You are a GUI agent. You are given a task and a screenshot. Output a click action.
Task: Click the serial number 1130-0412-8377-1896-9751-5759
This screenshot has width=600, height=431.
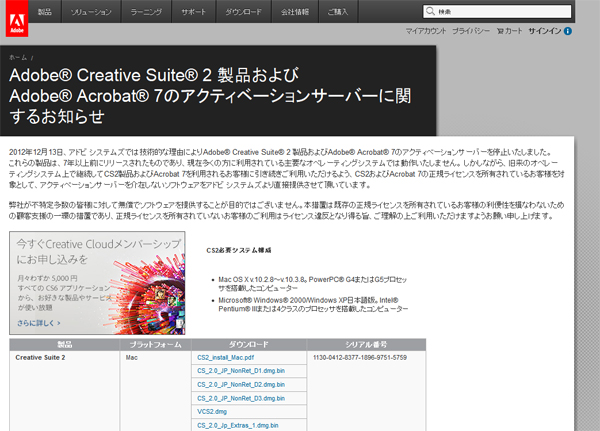pyautogui.click(x=360, y=358)
